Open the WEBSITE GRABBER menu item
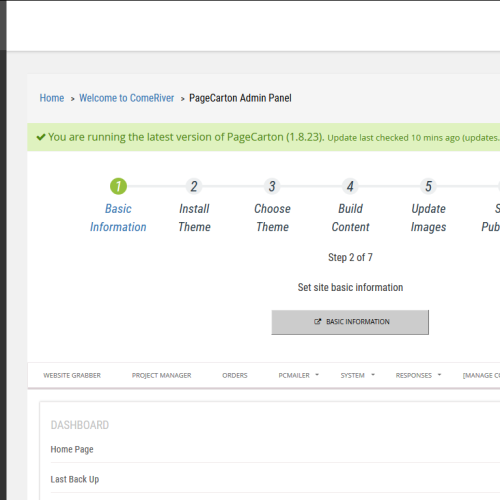 click(x=72, y=375)
